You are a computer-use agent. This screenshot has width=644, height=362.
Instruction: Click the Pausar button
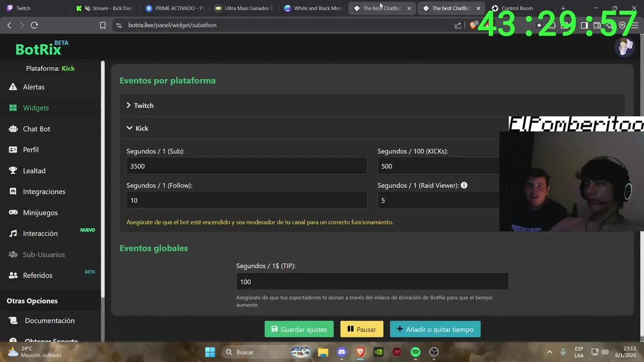[362, 329]
